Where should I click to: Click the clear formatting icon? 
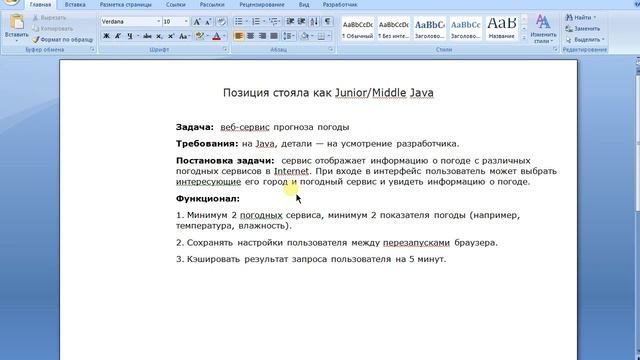222,22
